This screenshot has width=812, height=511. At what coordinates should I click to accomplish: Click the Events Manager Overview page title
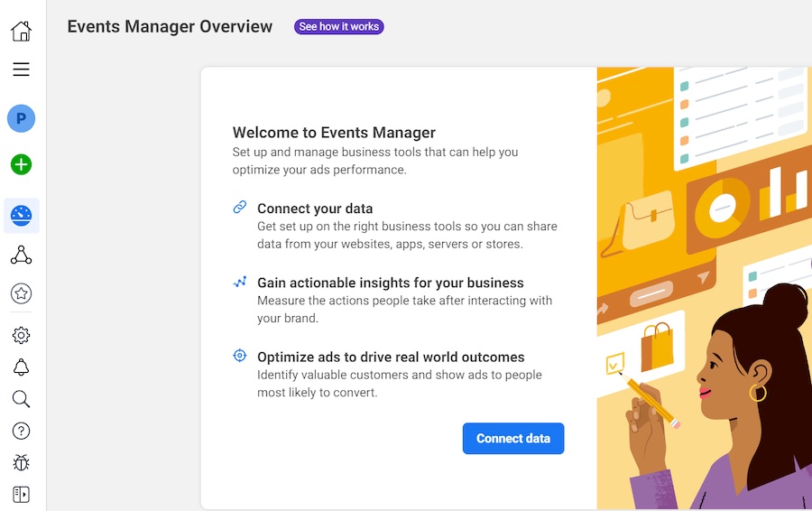[170, 27]
